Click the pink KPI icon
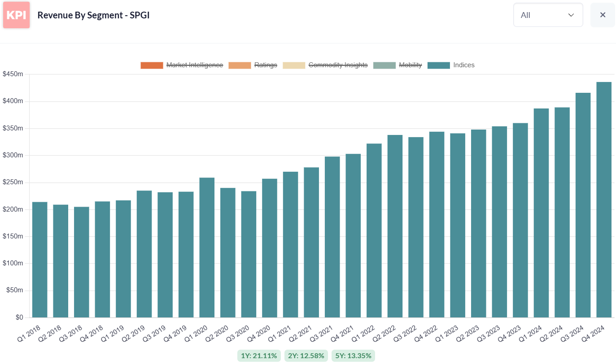Viewport: 616px width, 364px height. click(x=16, y=15)
